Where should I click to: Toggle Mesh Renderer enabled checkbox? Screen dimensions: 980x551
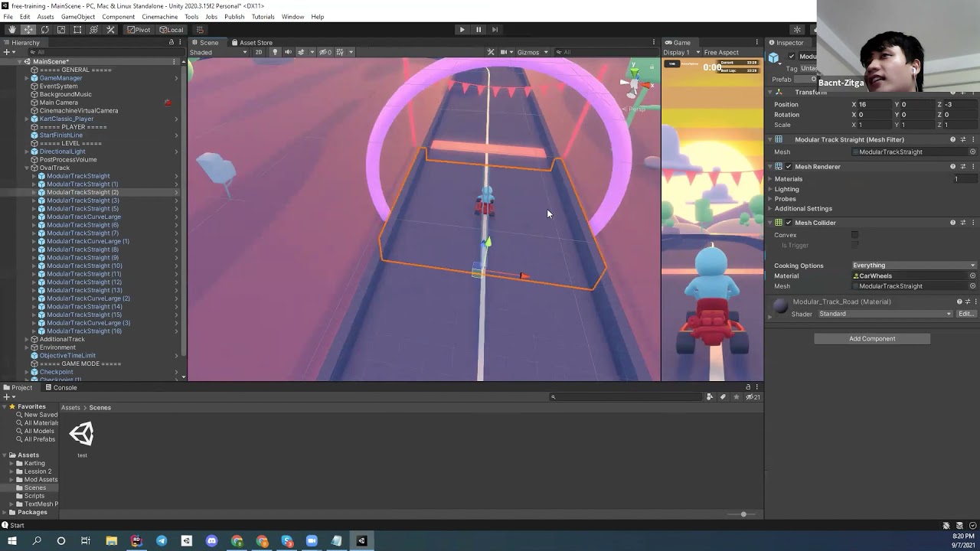pyautogui.click(x=789, y=167)
